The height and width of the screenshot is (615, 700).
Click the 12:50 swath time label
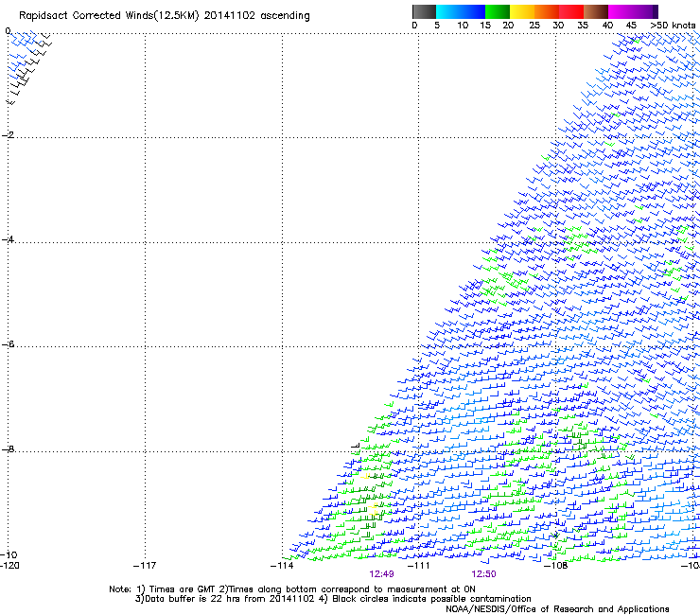(x=483, y=574)
